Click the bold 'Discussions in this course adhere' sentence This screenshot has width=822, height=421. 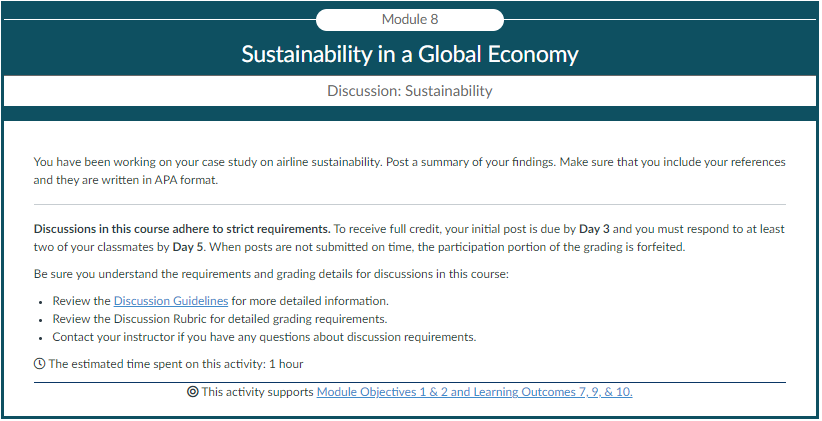(182, 229)
